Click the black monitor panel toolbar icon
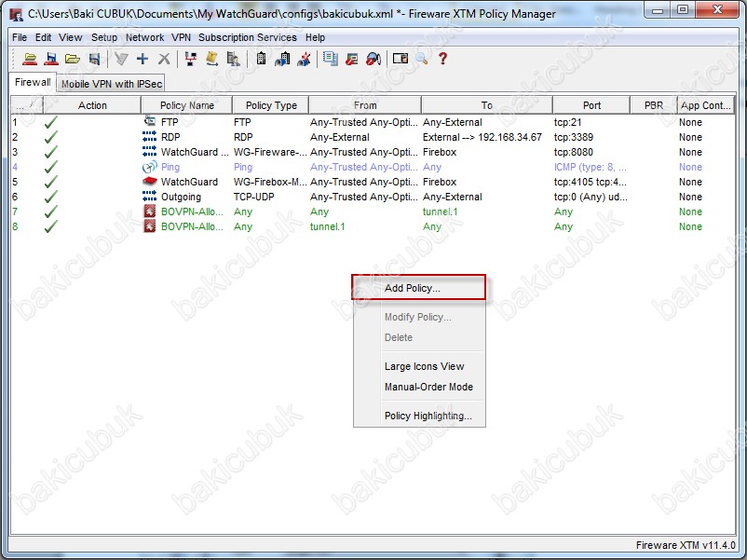This screenshot has width=747, height=560. (x=401, y=59)
